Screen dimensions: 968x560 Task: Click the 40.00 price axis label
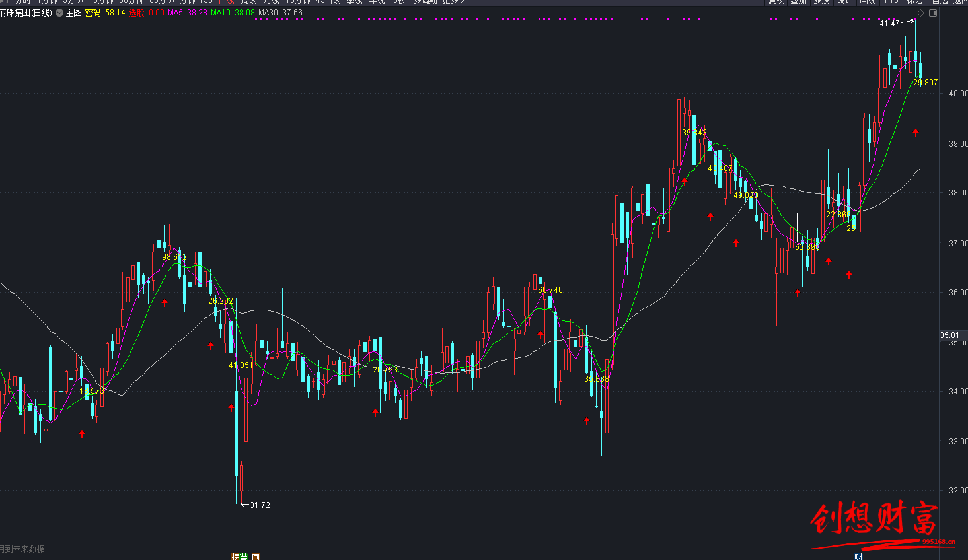coord(958,94)
